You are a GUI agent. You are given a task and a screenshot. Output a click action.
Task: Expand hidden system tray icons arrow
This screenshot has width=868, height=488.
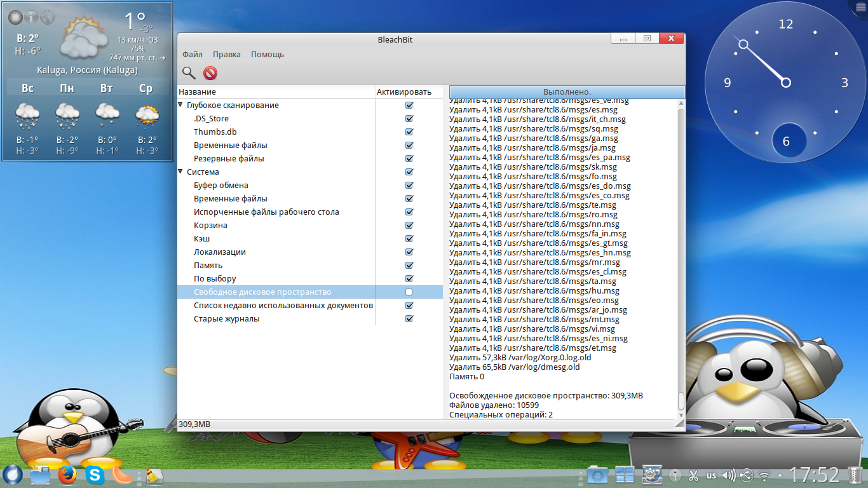pyautogui.click(x=780, y=475)
